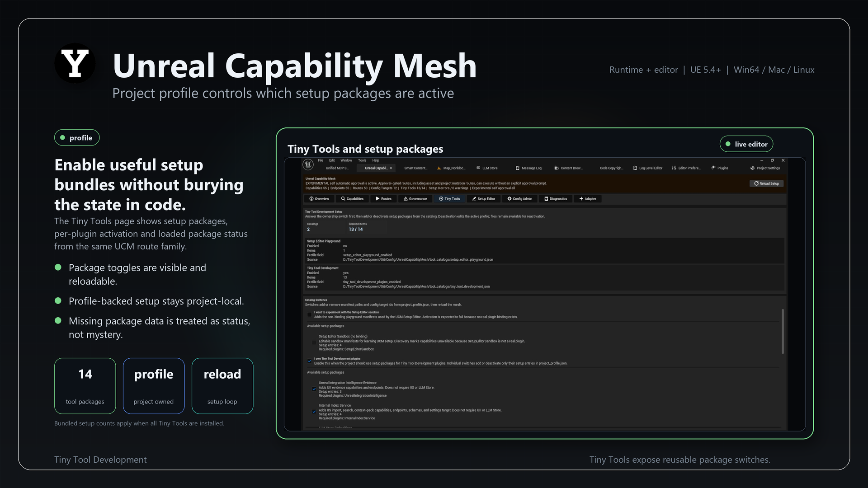Select the Tiny Tools page
This screenshot has height=488, width=868.
click(449, 199)
